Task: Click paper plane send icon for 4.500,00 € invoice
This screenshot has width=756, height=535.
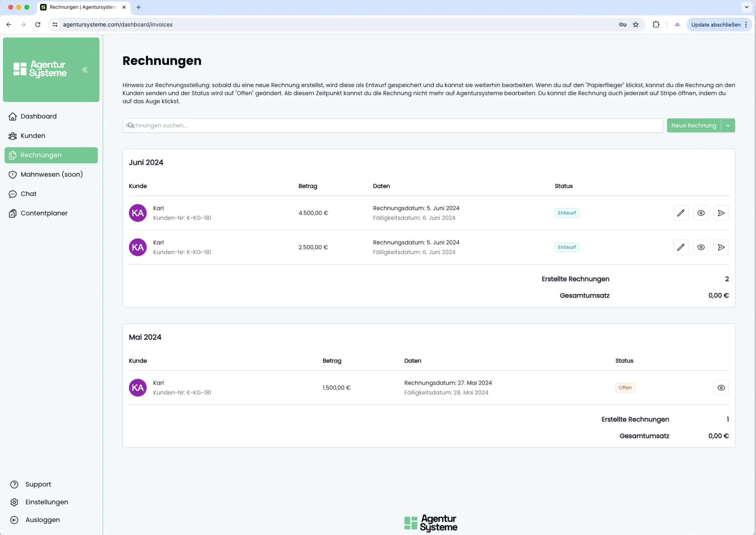Action: tap(721, 213)
